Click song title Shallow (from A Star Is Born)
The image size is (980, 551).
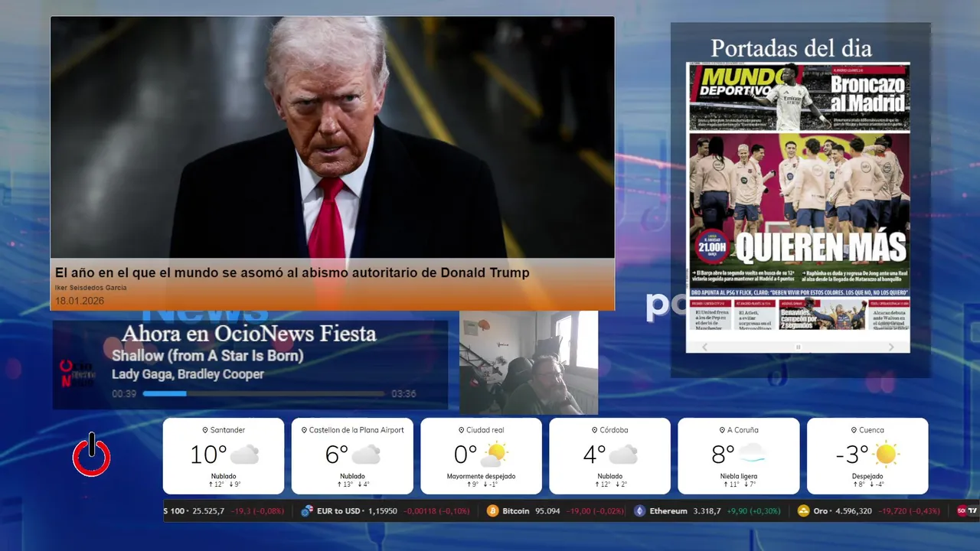point(207,356)
